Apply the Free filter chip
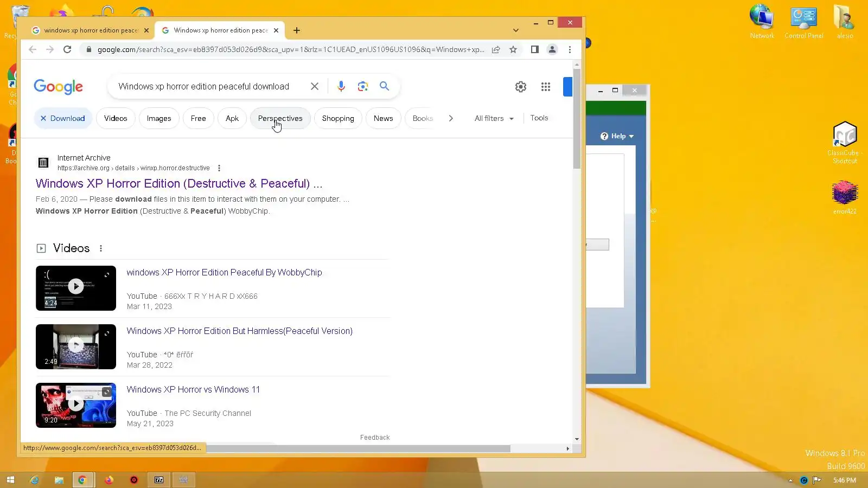The height and width of the screenshot is (488, 868). pos(199,118)
